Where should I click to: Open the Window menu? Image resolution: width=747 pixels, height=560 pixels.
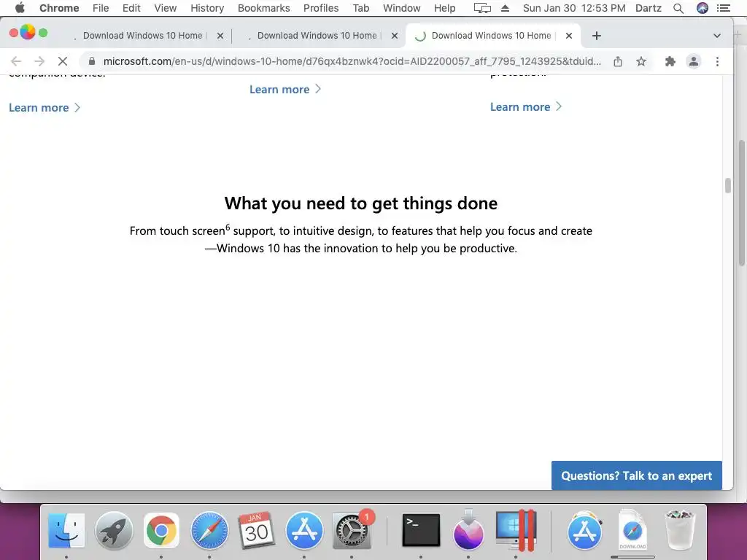(x=402, y=8)
